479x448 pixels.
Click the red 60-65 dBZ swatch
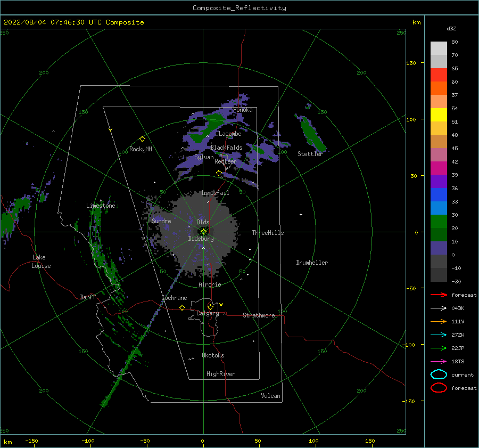[x=439, y=75]
